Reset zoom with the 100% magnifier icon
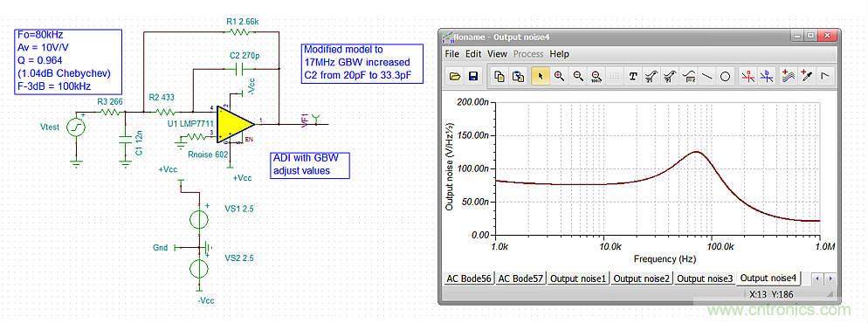Viewport: 868px width, 323px height. click(596, 77)
